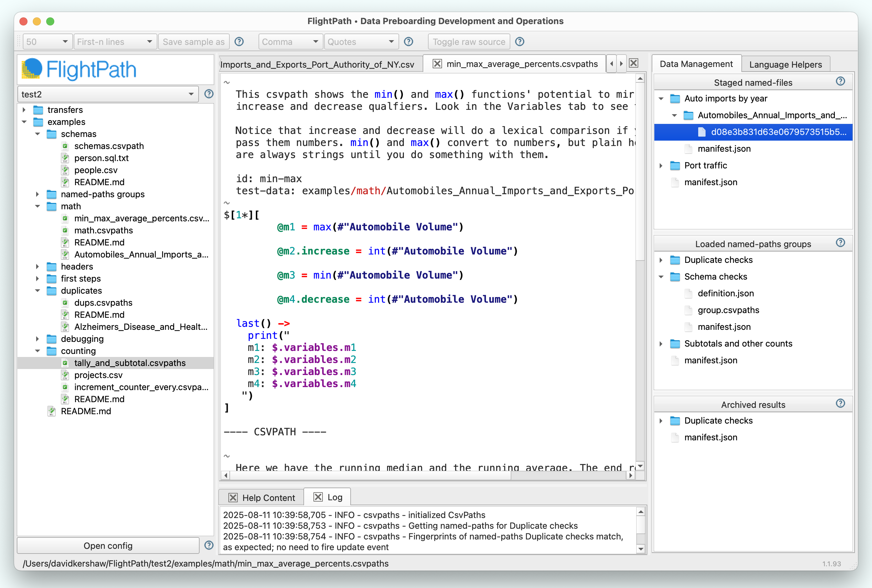Open the First-n lines dropdown
Screen dimensions: 872x588
point(115,42)
